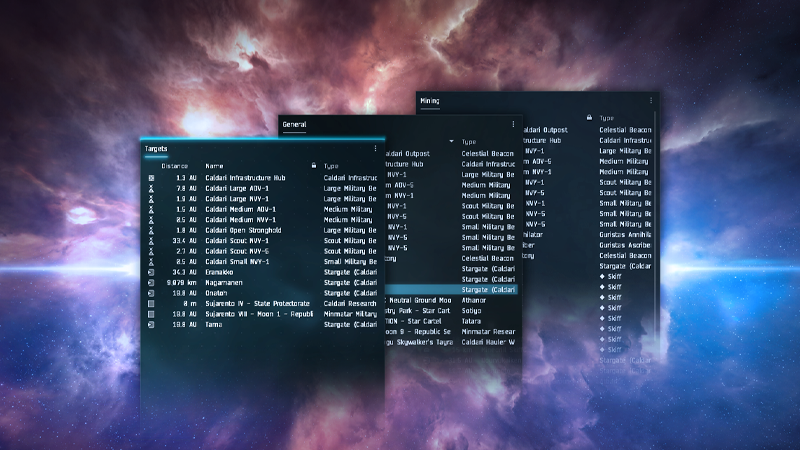Click the stargate icon beside Onatoh

(x=151, y=293)
